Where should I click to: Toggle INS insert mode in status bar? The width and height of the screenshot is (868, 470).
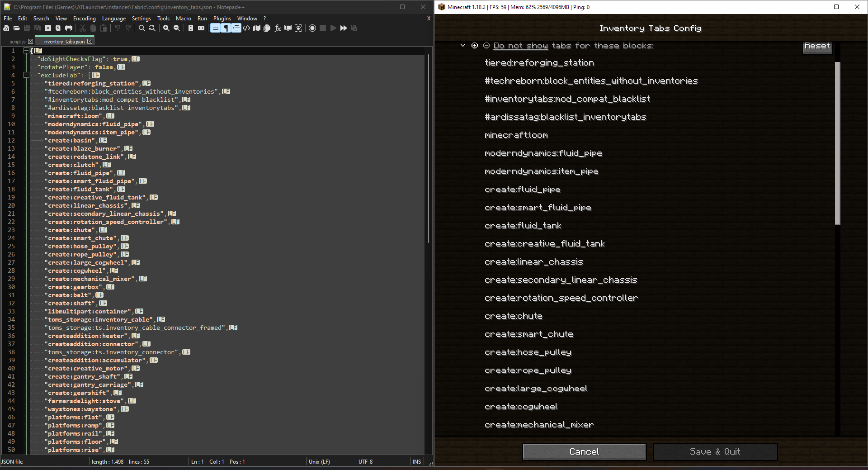pyautogui.click(x=417, y=462)
